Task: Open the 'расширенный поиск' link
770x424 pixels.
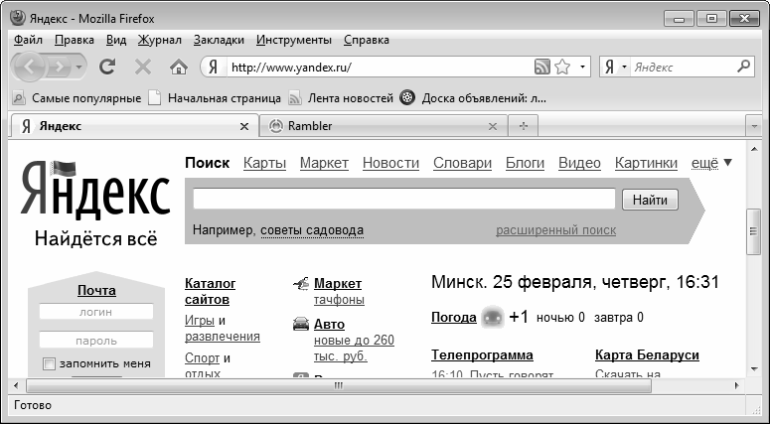Action: [x=555, y=230]
